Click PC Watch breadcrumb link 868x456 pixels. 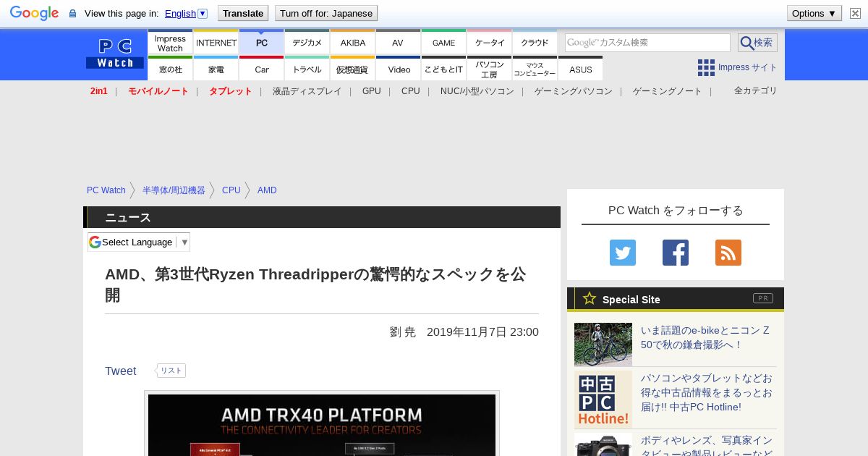106,190
